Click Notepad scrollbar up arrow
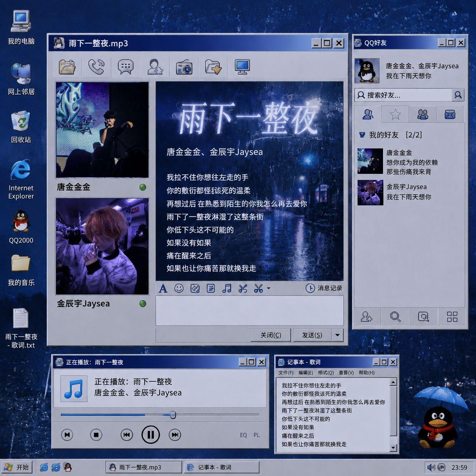This screenshot has width=476, height=476. coord(393,382)
